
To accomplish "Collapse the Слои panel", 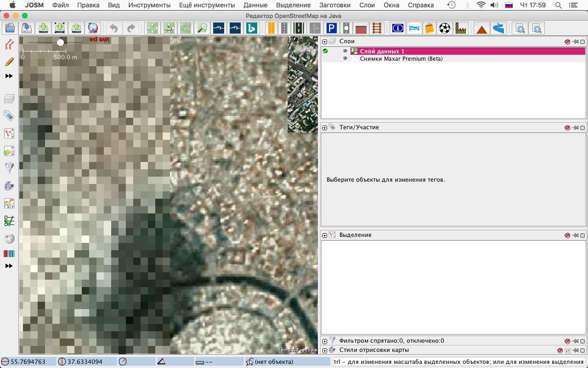I will point(324,42).
